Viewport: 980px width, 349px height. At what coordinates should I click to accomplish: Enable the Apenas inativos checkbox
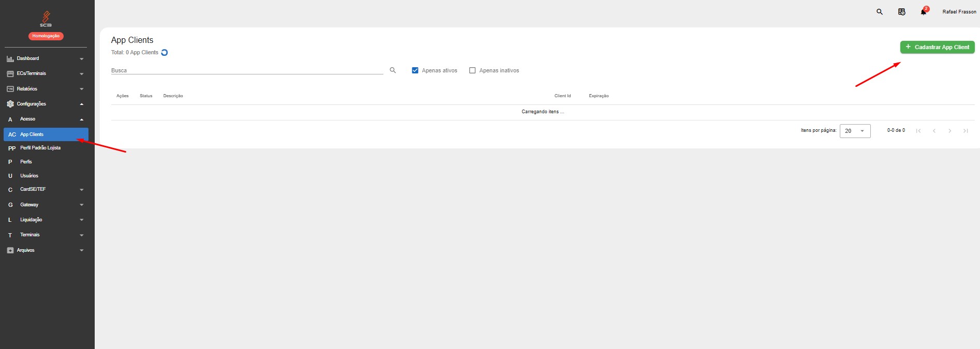(472, 70)
